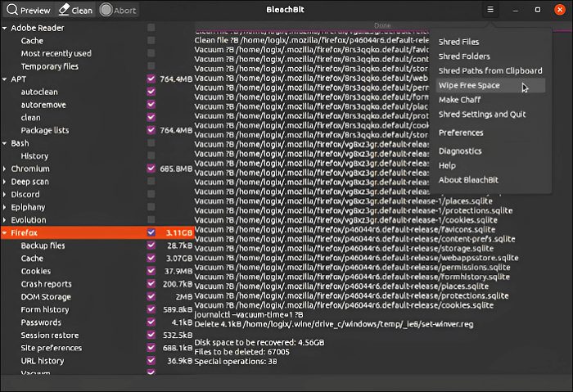Collapse the Firefox tree section
This screenshot has height=392, width=573.
5,232
